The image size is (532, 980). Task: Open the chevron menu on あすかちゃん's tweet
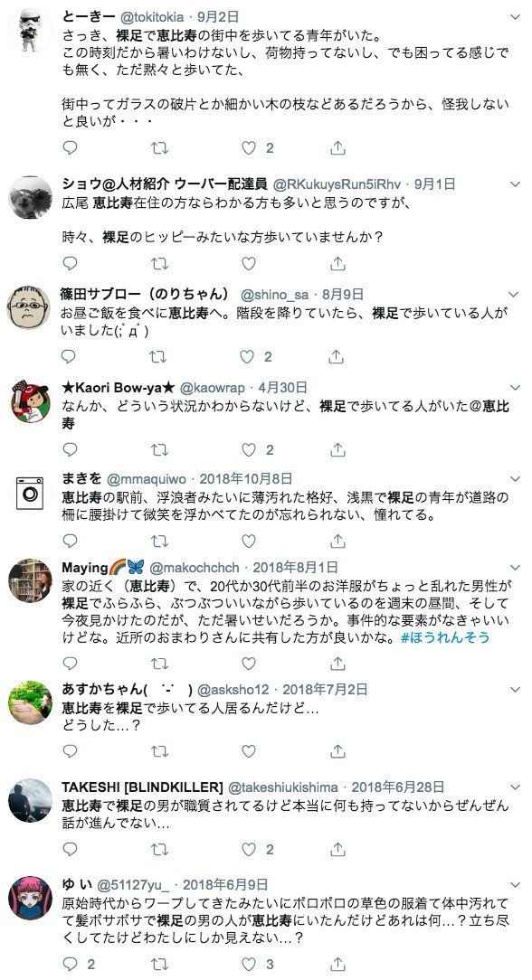coord(515,690)
